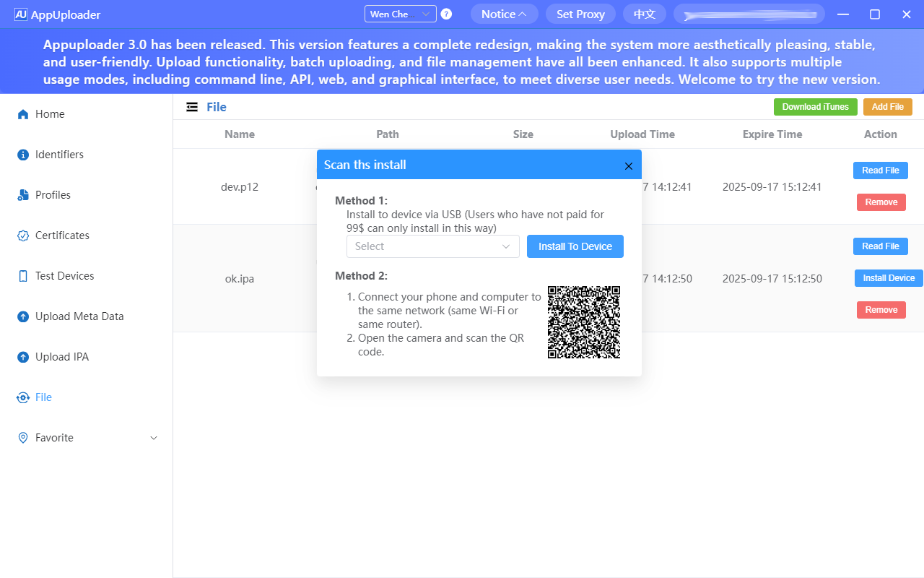Click the ok.ipa file name
The image size is (924, 578).
click(240, 278)
